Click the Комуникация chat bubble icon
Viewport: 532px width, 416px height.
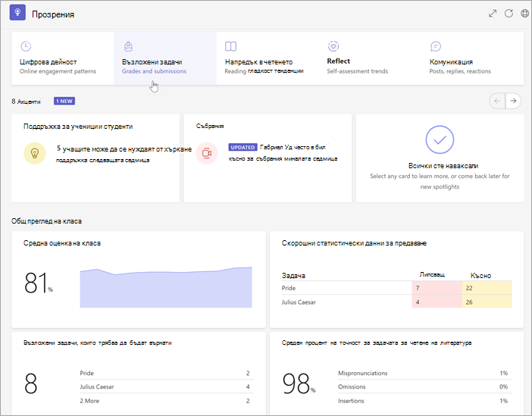(x=436, y=46)
